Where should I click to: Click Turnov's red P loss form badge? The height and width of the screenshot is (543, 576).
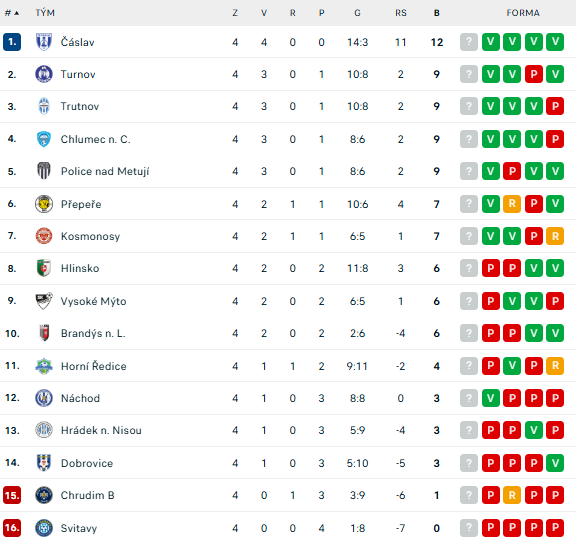tap(534, 74)
